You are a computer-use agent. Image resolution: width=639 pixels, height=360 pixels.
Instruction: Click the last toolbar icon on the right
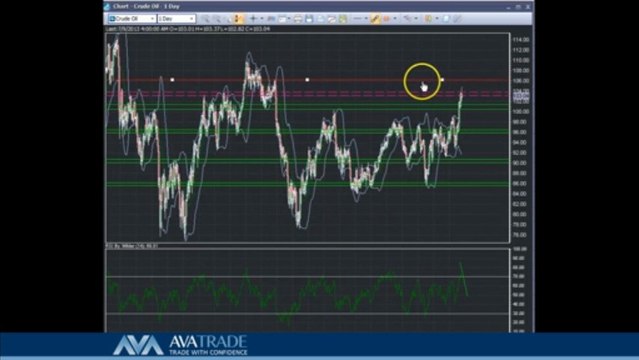click(457, 19)
